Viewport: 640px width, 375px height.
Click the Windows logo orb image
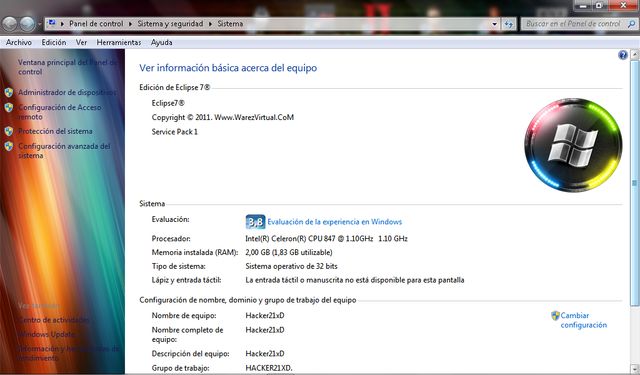click(x=573, y=145)
